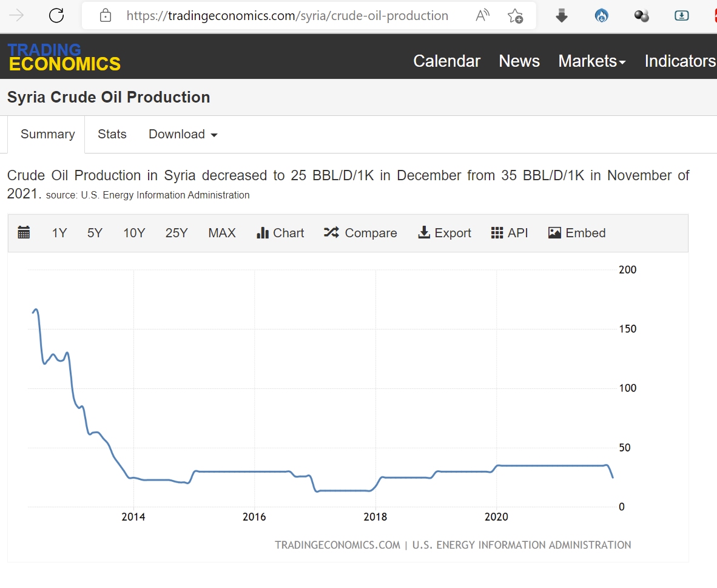
Task: Expand the Download dropdown
Action: click(183, 134)
